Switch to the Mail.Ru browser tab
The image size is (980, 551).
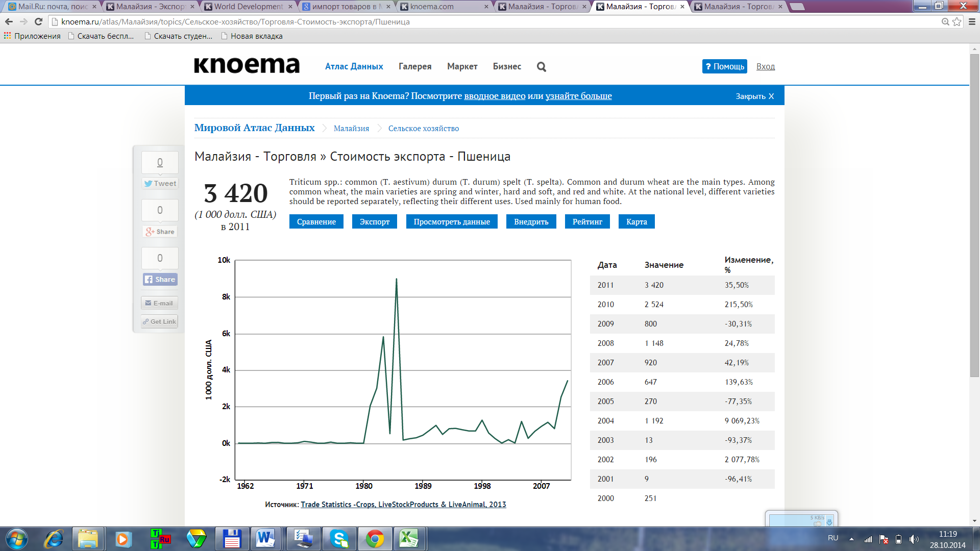pyautogui.click(x=52, y=7)
